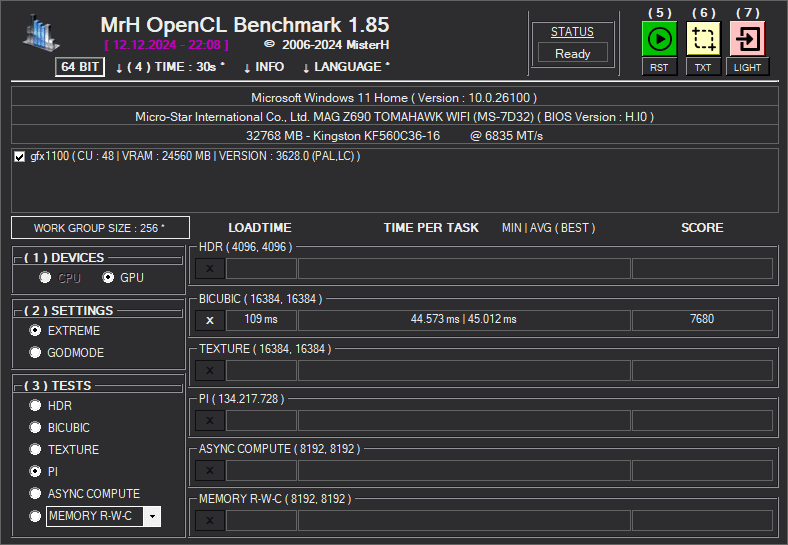Click the BICUBIC score value 7680

click(702, 320)
